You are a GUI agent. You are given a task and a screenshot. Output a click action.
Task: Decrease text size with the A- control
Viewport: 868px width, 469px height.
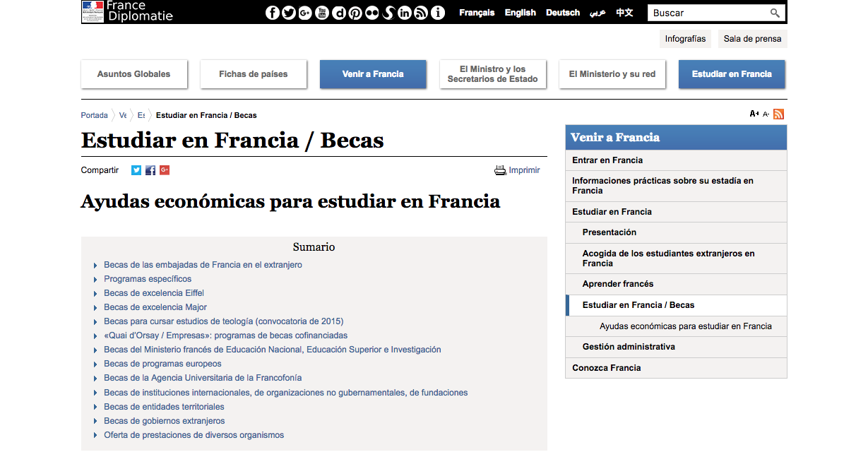766,114
